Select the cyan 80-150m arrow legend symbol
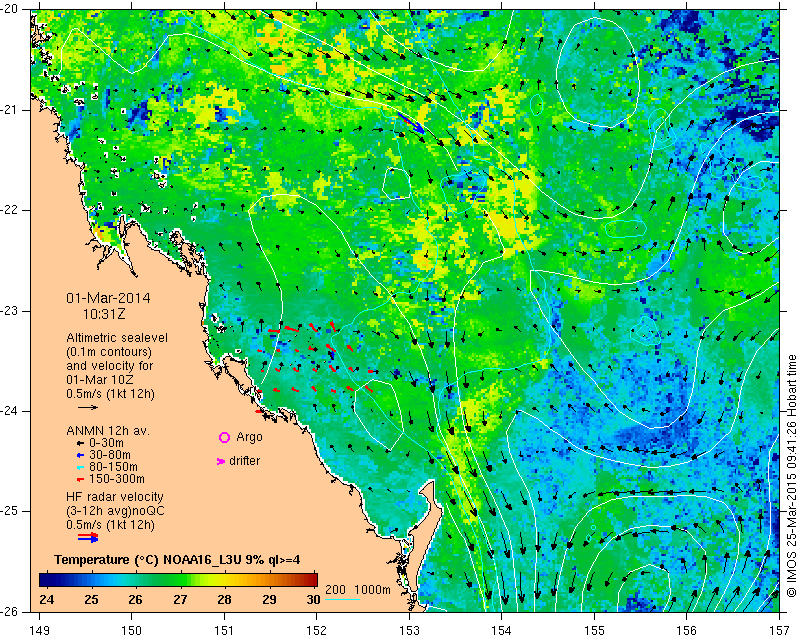This screenshot has width=800, height=640. [x=80, y=467]
